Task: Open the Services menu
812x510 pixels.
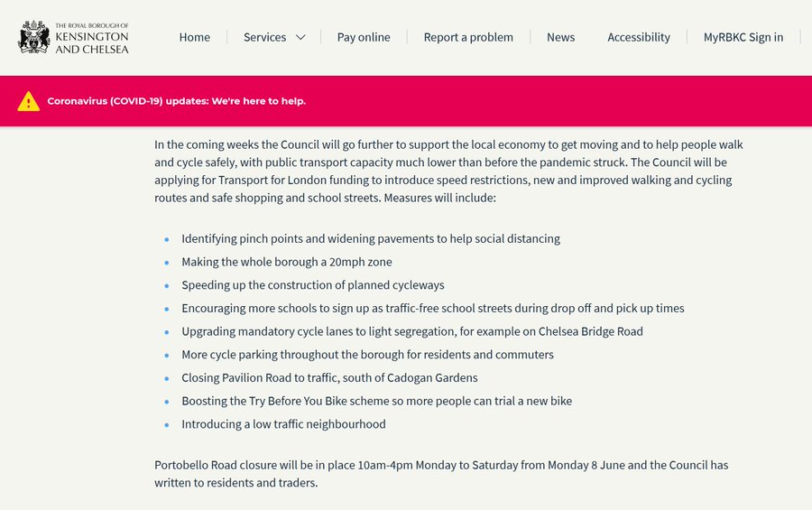Action: pos(264,37)
